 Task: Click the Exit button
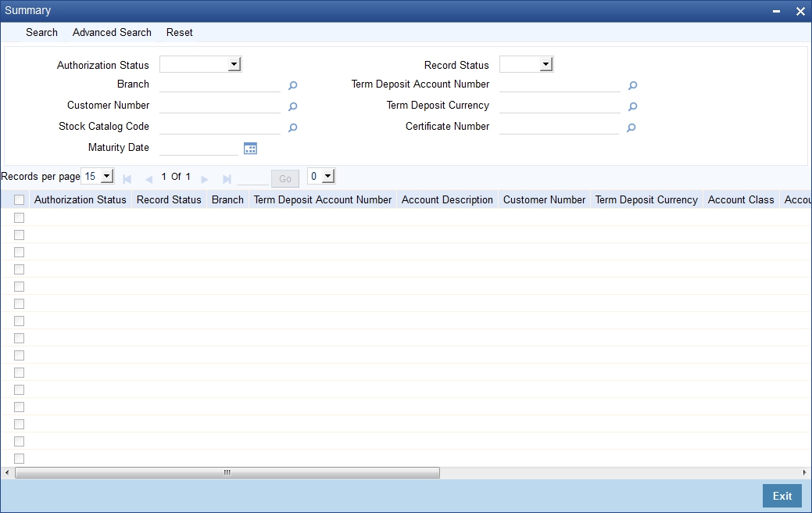point(782,496)
